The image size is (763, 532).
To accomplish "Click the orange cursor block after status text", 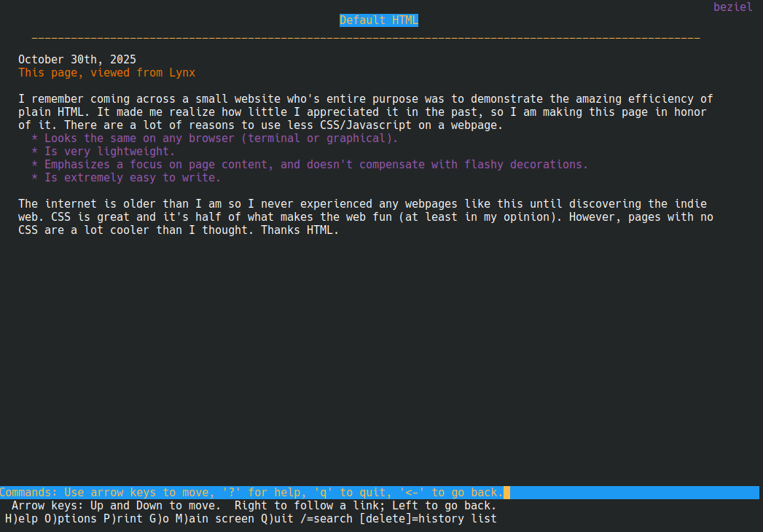I will 506,493.
